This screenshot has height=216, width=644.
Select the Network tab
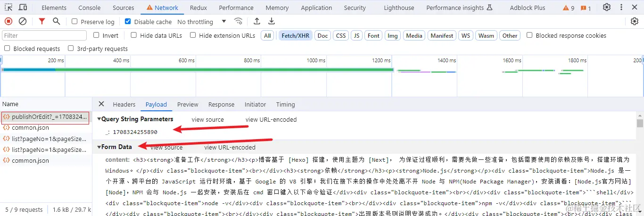162,8
